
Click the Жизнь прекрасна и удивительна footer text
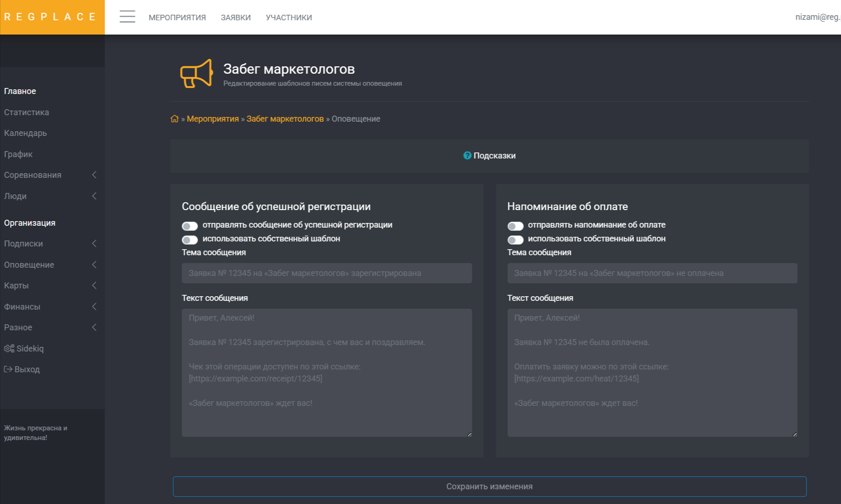click(35, 433)
